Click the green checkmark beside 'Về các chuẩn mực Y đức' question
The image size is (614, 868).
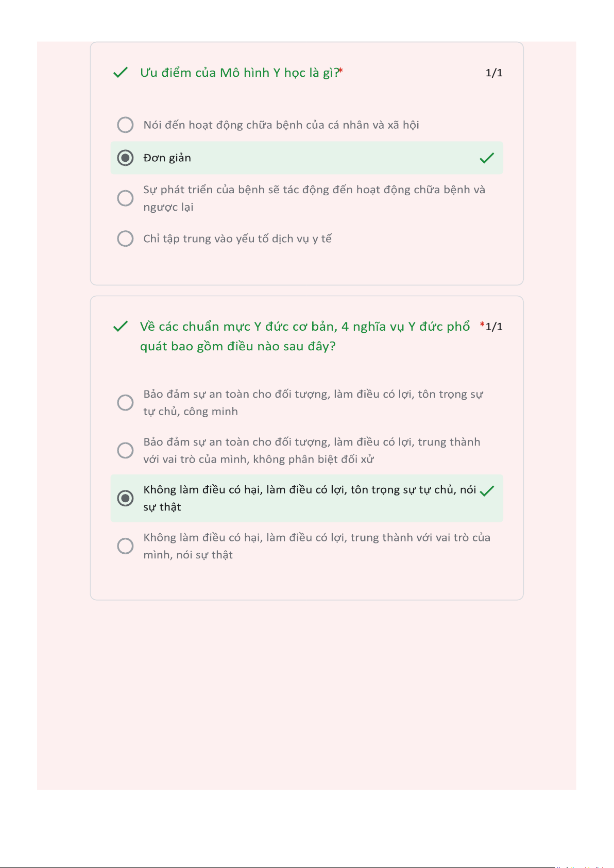[120, 327]
